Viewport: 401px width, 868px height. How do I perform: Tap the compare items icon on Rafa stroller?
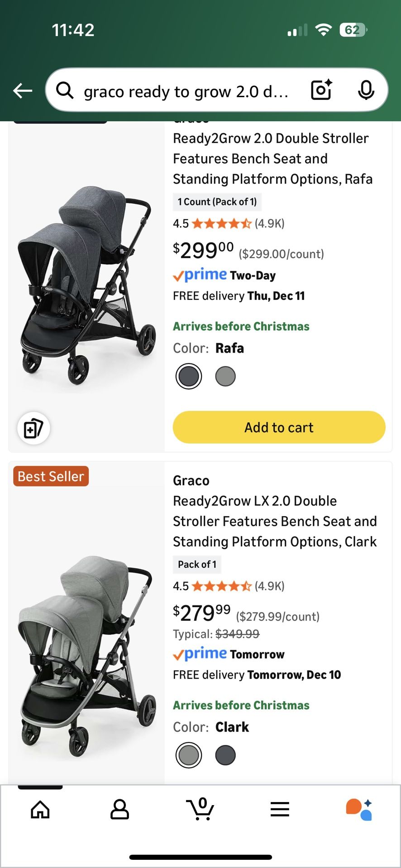pos(33,428)
